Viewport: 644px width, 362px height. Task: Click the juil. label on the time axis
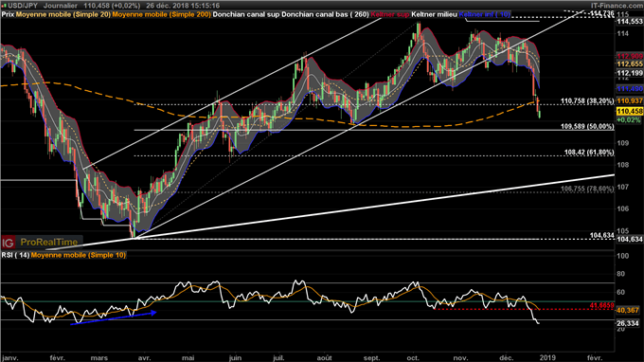pos(278,358)
